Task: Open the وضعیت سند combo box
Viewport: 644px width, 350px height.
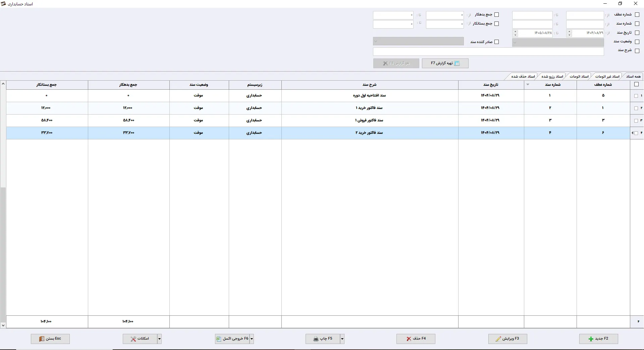Action: coord(558,42)
